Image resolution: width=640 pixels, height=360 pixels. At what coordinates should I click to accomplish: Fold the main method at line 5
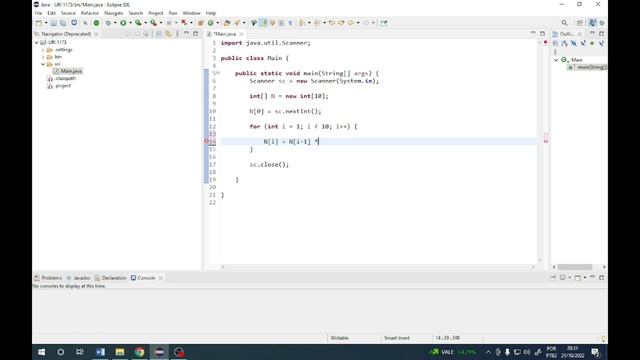(x=218, y=73)
